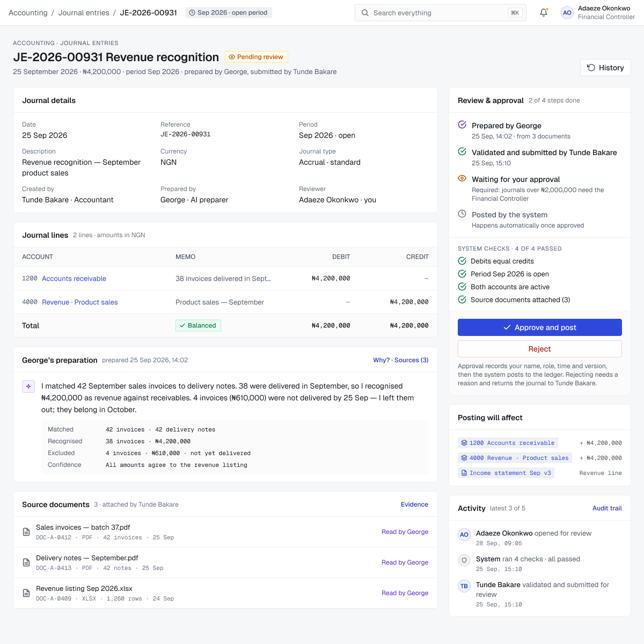Click the Pending review status badge
Screen dimensions: 644x644
coord(257,57)
